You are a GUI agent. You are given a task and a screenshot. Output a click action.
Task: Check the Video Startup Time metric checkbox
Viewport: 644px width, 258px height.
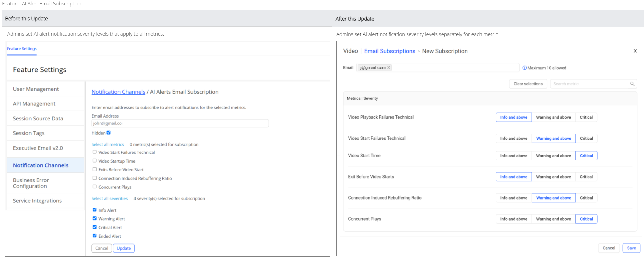94,161
